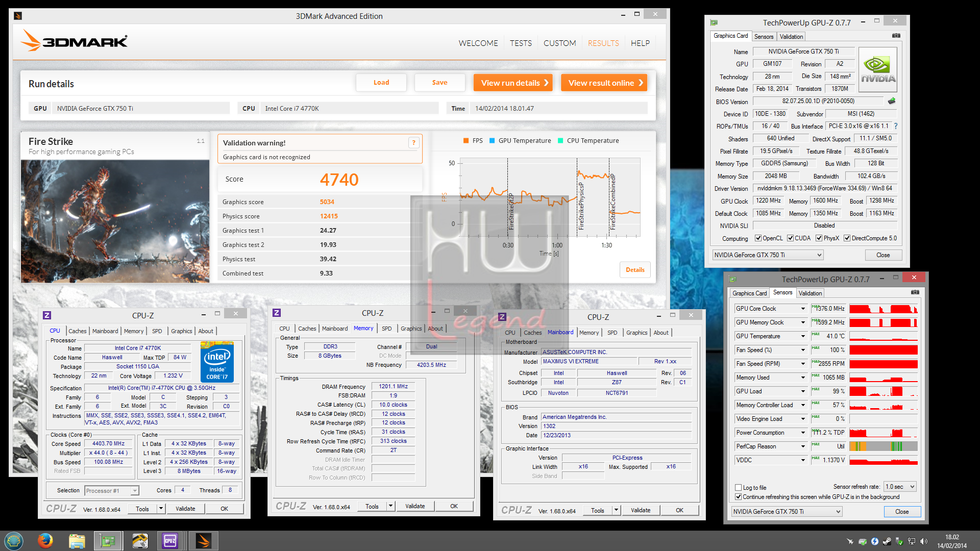Click the blue GPU Temperature legend swatch
The width and height of the screenshot is (980, 551).
(492, 141)
